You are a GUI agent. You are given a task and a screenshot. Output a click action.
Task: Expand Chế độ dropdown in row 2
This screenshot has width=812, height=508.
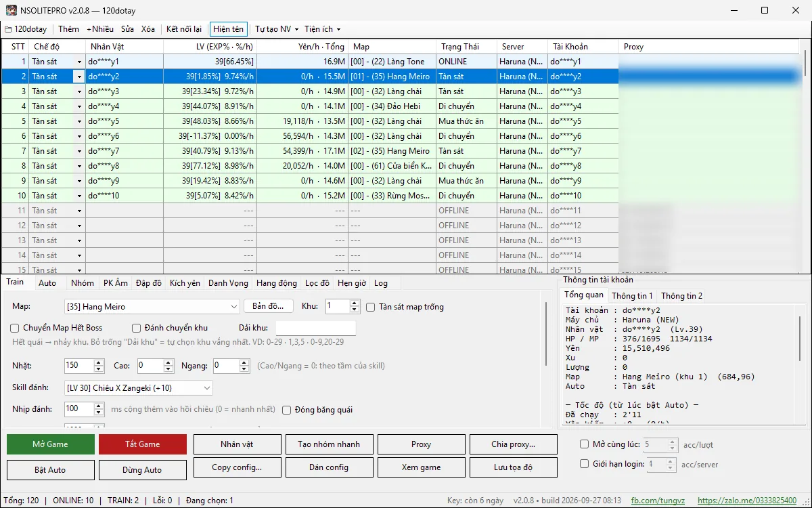click(x=79, y=77)
